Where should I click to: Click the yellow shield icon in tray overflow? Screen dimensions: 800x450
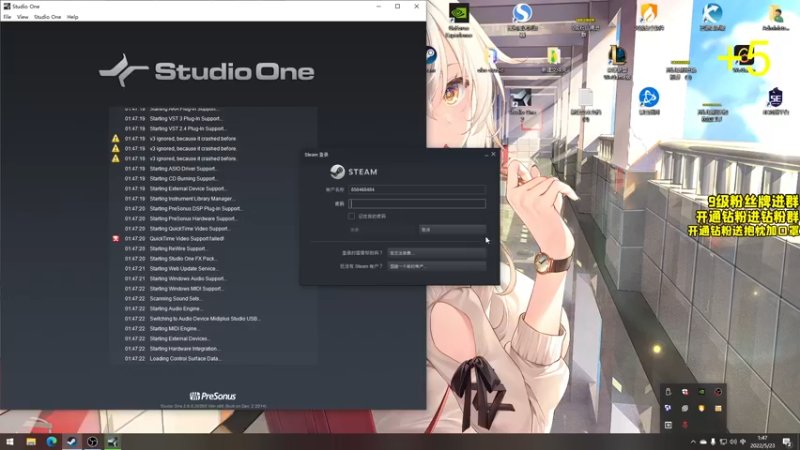[x=702, y=408]
